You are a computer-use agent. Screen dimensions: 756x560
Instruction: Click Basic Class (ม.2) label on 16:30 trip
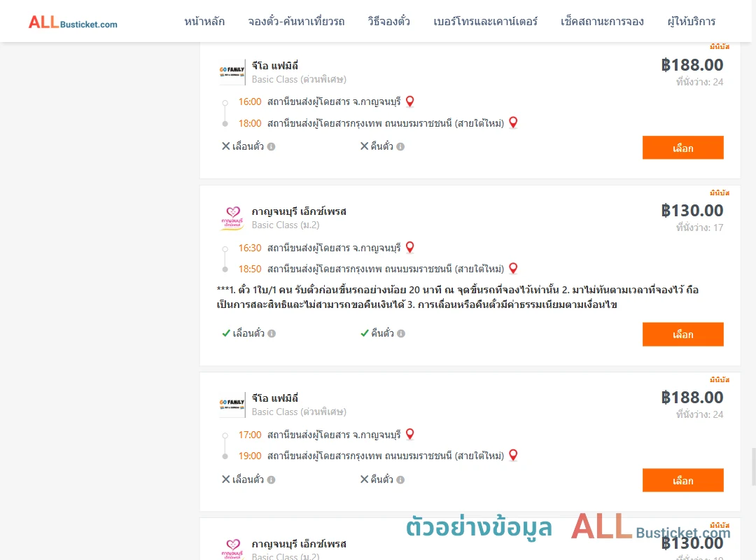click(286, 225)
